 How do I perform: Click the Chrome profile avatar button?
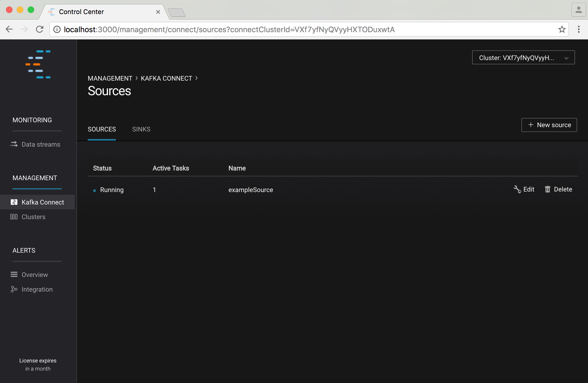pos(579,10)
